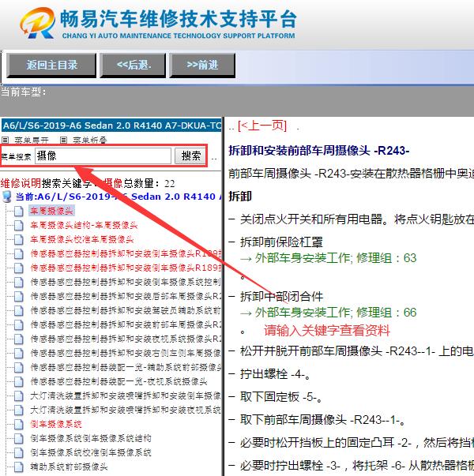Click the 菜单展开 expand-menu icon
This screenshot has height=476, width=474.
(x=6, y=140)
